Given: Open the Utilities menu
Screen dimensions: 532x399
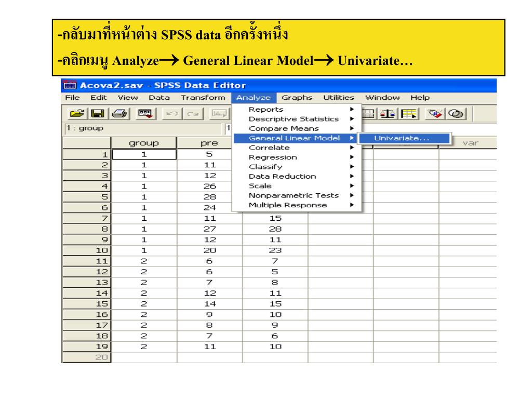Looking at the screenshot, I should click(339, 98).
